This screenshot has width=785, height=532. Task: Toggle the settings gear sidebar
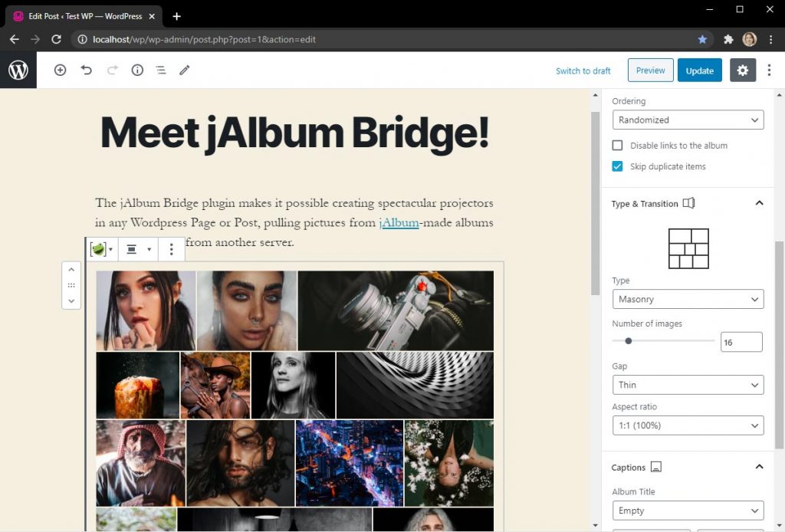click(x=742, y=70)
